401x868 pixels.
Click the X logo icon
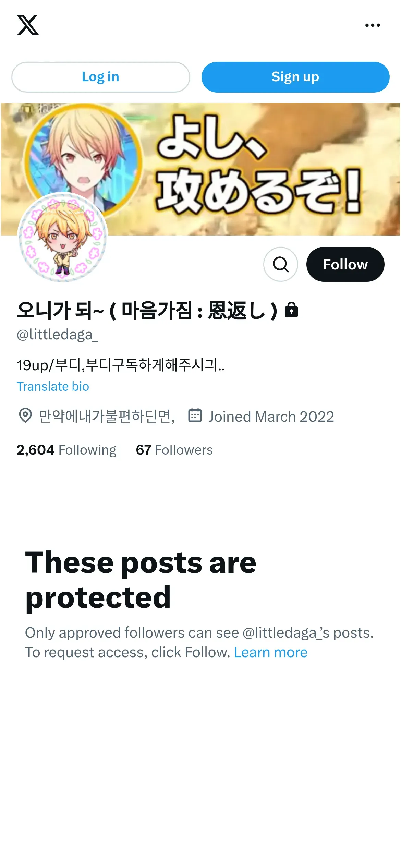pyautogui.click(x=28, y=25)
